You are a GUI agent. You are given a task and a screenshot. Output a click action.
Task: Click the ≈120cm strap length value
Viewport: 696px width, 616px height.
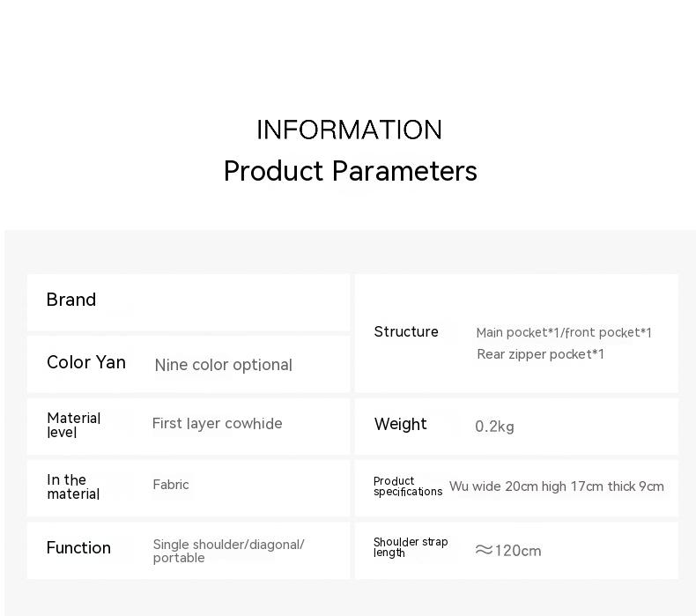pyautogui.click(x=508, y=551)
